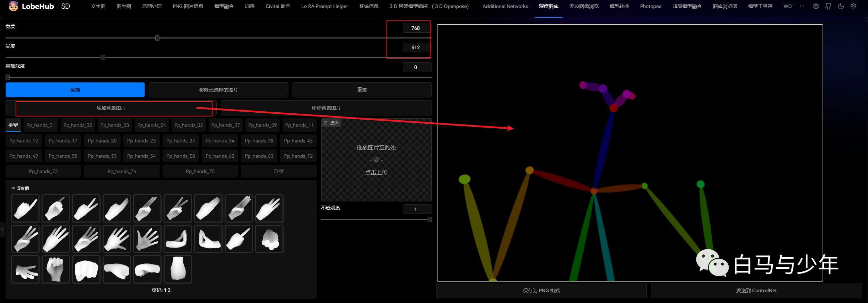Open the Photopea tab
This screenshot has width=868, height=303.
tap(650, 6)
